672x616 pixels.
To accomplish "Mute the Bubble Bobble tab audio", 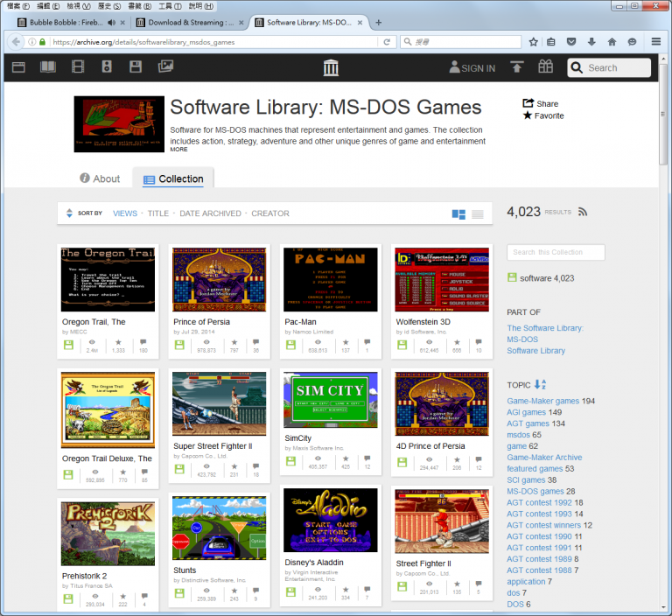I will point(111,22).
